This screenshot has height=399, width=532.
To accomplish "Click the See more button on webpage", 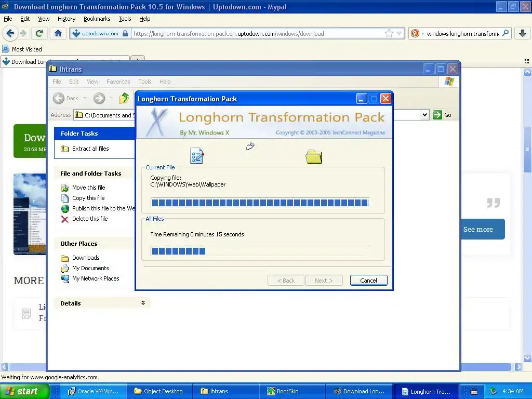I will (483, 229).
